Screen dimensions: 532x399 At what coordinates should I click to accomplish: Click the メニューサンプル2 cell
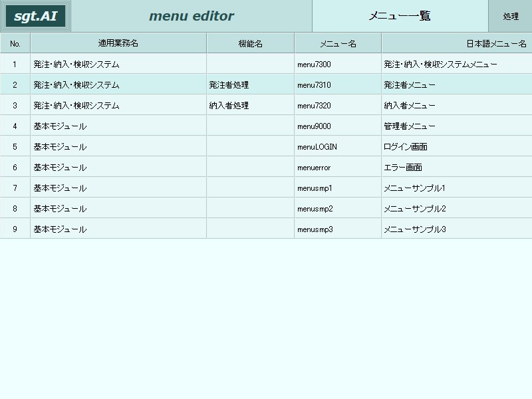pos(457,209)
